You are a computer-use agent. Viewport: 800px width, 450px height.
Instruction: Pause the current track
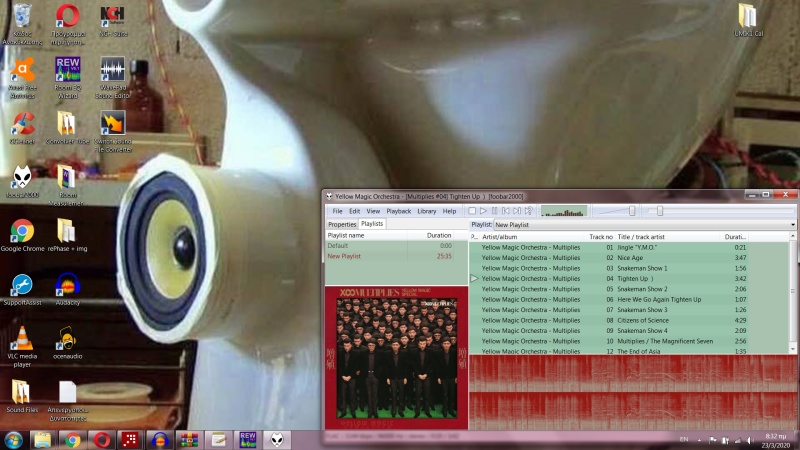pos(494,211)
